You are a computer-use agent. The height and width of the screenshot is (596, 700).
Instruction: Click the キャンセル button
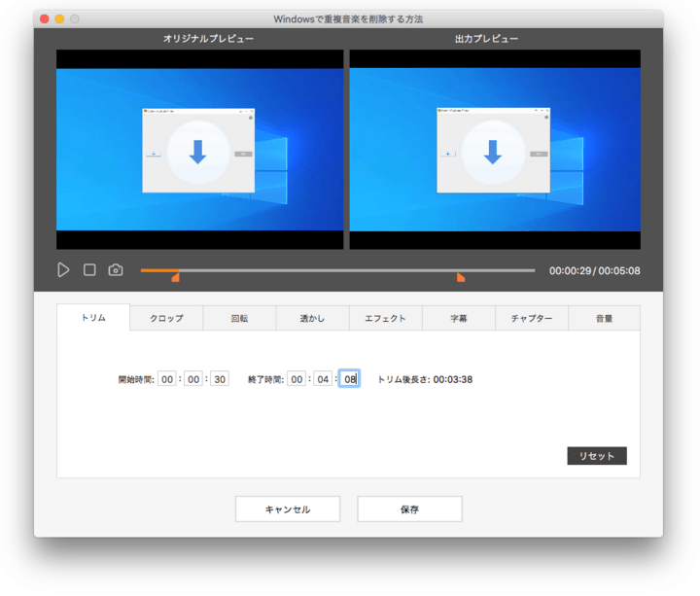pos(288,508)
